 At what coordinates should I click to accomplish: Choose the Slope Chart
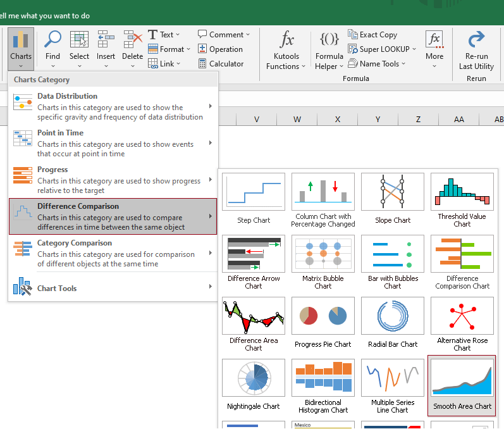point(393,200)
